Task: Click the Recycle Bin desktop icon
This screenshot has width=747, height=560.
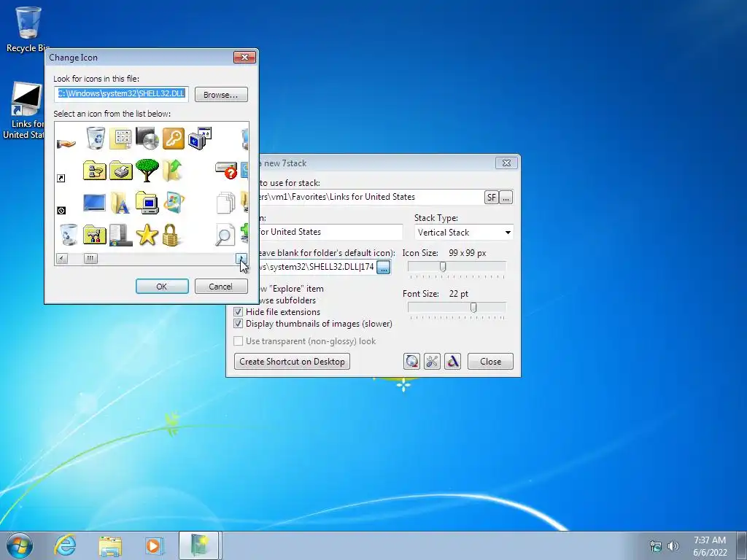Action: click(28, 29)
